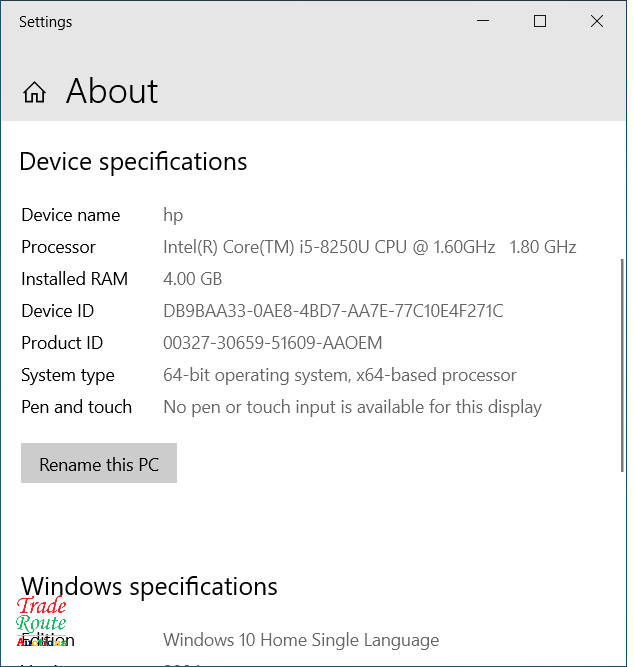Screen dimensions: 634x667
Task: Click the Settings title in the title bar
Action: point(46,21)
